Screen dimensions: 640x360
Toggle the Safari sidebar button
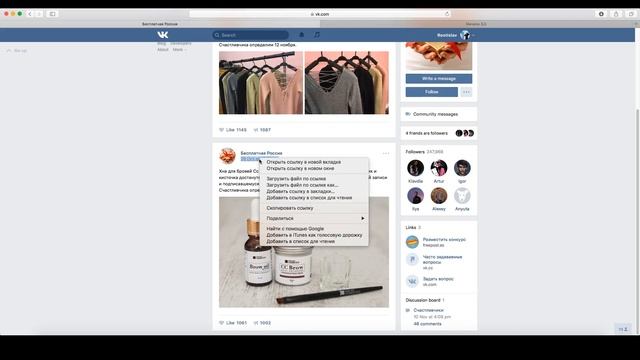(53, 14)
